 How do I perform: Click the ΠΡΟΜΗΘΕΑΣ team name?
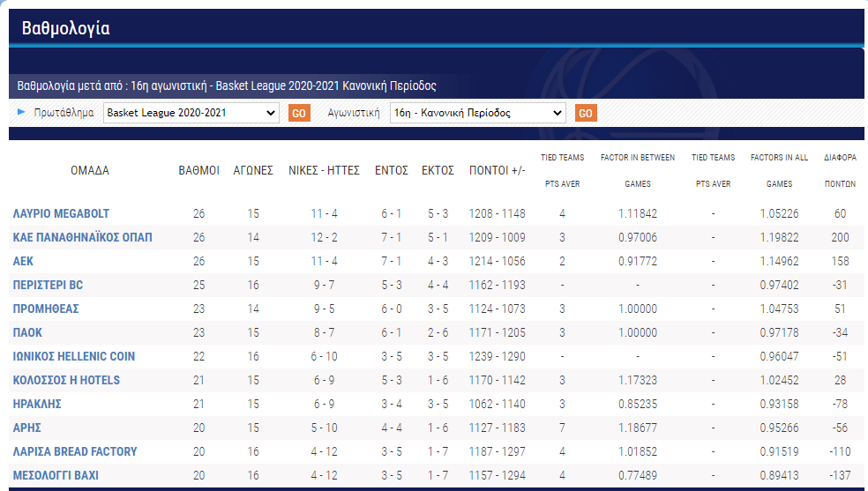(46, 309)
